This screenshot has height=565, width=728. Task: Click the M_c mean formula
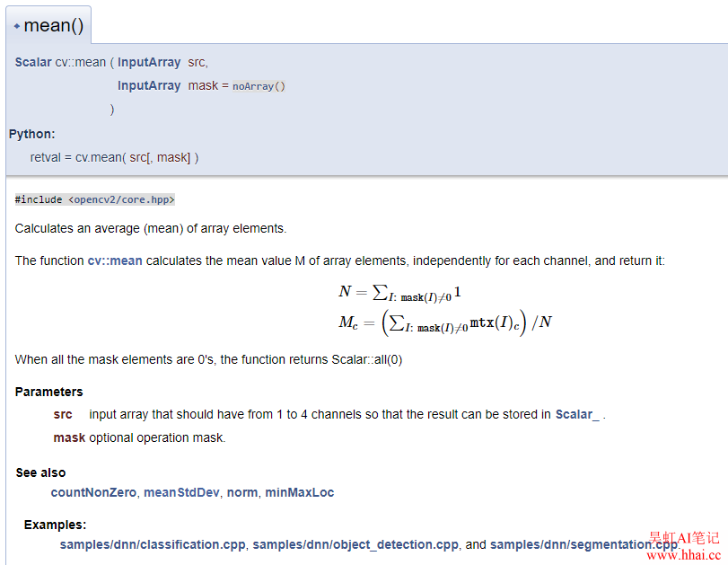click(444, 322)
